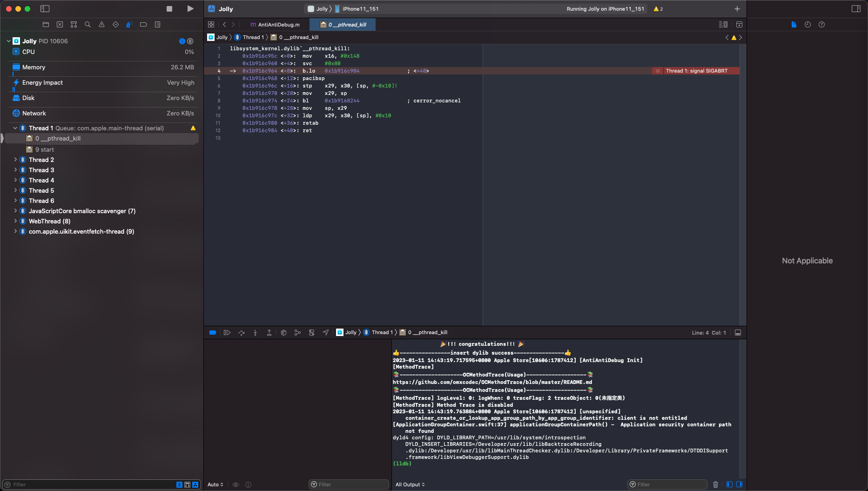The image size is (868, 491).
Task: Click the Simulate Location arrow icon
Action: pos(326,332)
